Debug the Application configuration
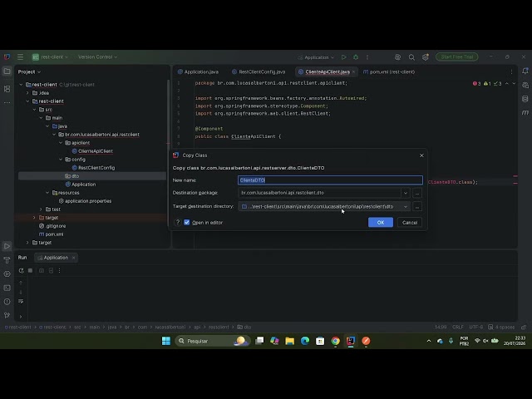 pyautogui.click(x=356, y=57)
